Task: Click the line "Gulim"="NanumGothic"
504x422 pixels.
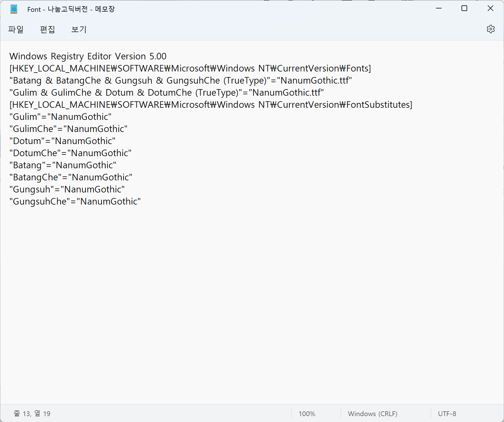Action: coord(60,117)
